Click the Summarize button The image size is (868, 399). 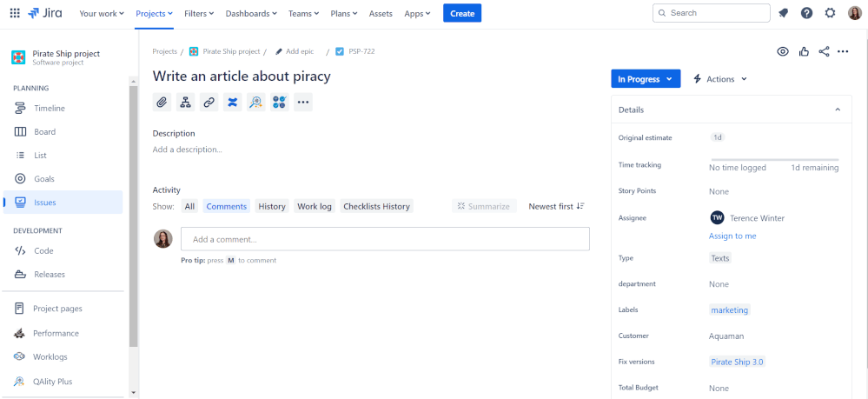[484, 206]
